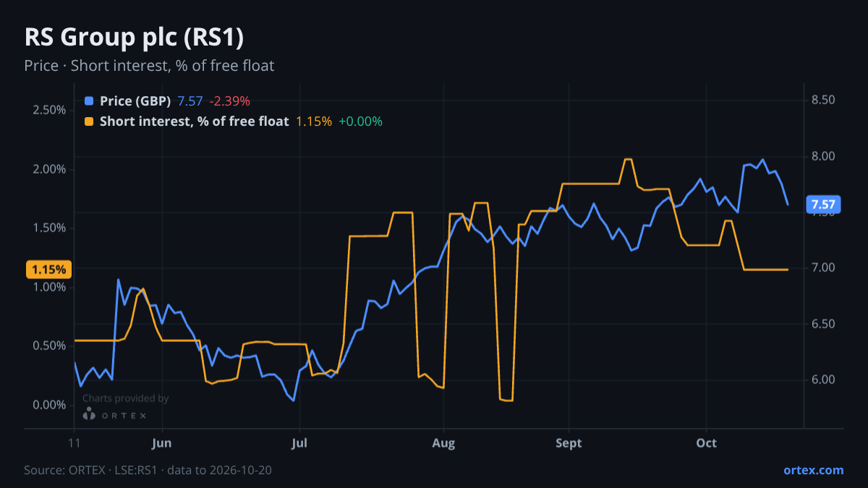Click the Sept label on date axis

[x=569, y=443]
